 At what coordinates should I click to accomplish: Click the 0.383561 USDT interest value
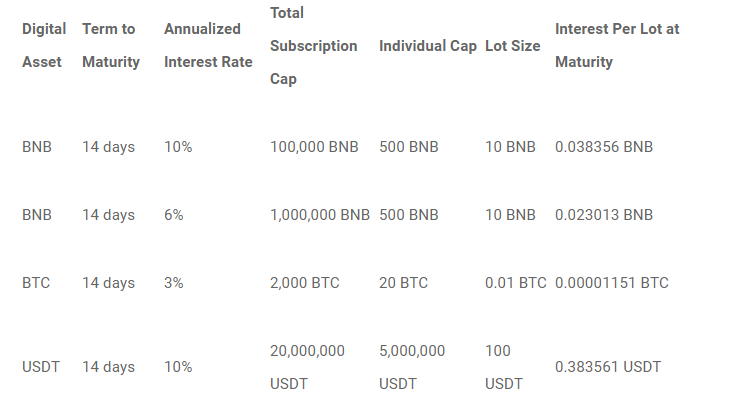click(607, 367)
